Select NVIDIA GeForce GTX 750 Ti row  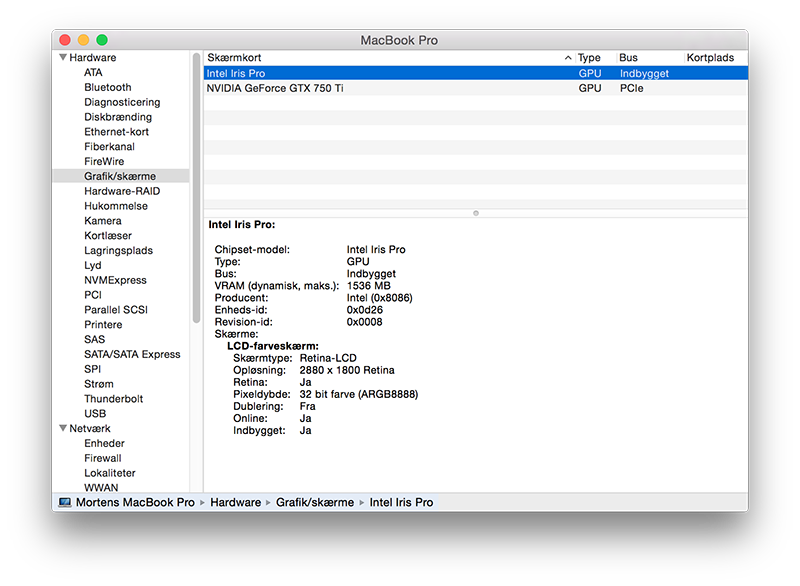pyautogui.click(x=390, y=88)
